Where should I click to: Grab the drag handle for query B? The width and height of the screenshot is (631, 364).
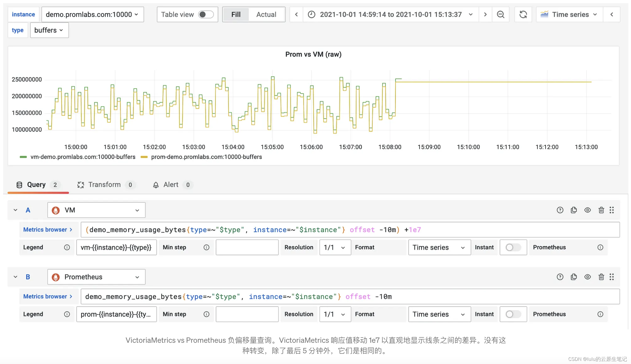pyautogui.click(x=612, y=277)
